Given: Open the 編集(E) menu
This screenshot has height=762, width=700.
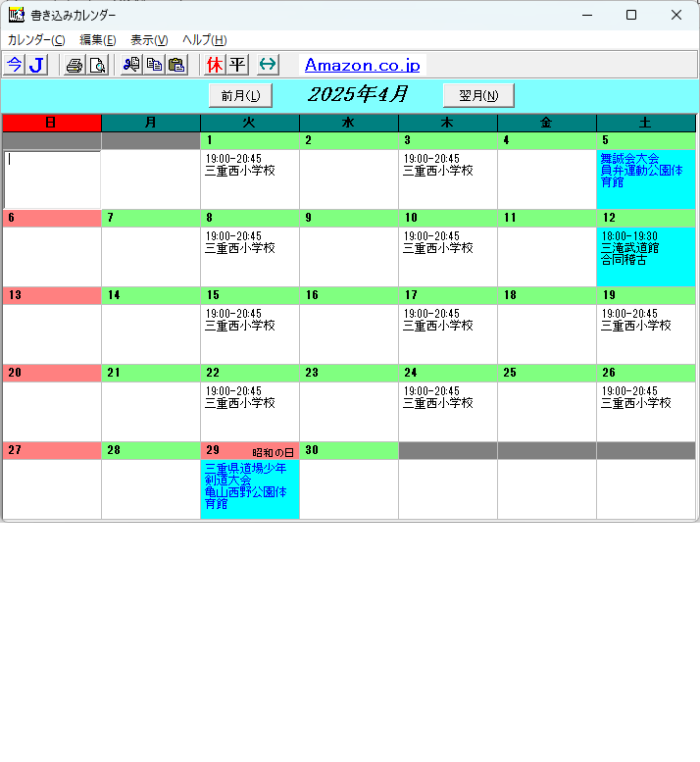Looking at the screenshot, I should [x=98, y=40].
